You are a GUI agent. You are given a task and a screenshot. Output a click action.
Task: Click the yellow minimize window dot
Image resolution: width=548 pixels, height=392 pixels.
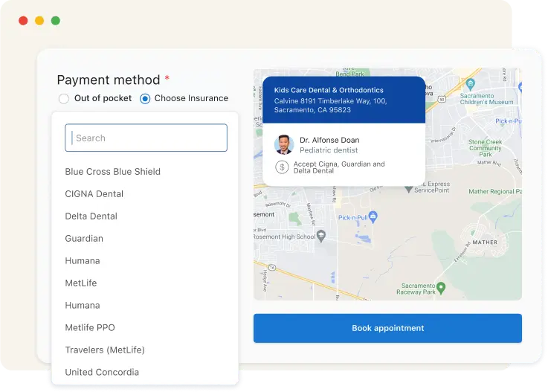click(x=39, y=21)
